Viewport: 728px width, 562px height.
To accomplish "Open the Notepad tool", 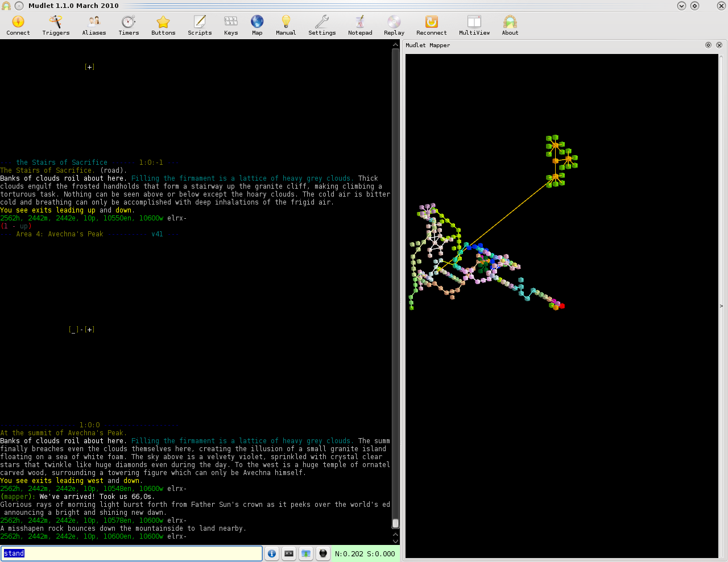I will (360, 26).
